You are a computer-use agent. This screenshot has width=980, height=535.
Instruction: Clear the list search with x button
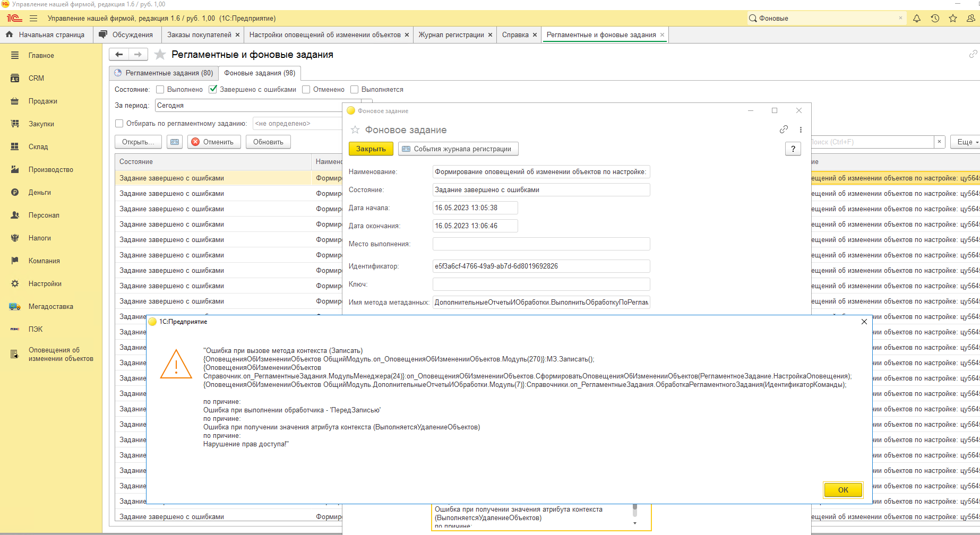(x=939, y=142)
